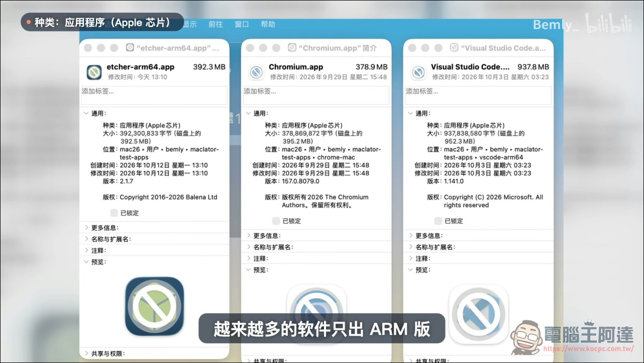Expand 注释 in Visual Studio Code window
The height and width of the screenshot is (363, 644).
[x=410, y=258]
